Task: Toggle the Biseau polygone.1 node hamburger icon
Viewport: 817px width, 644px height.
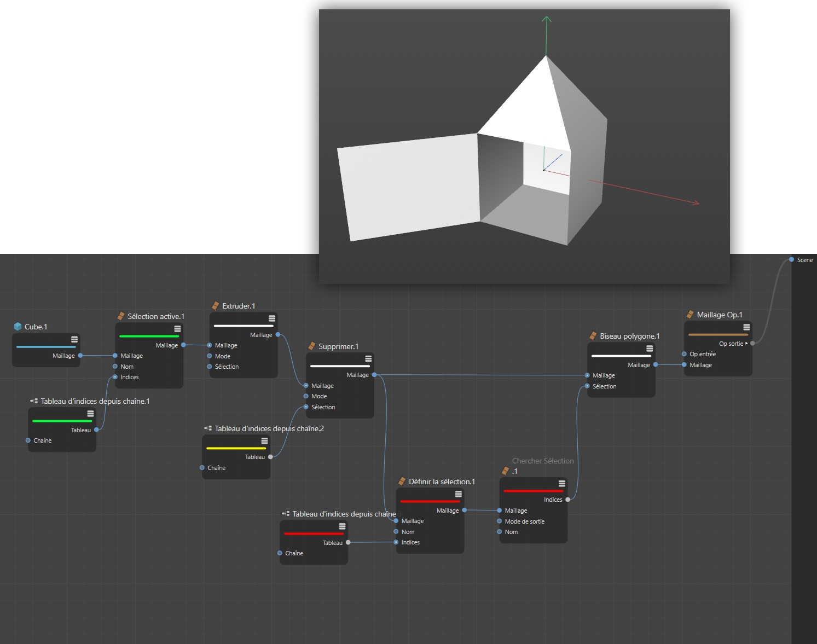Action: coord(650,349)
